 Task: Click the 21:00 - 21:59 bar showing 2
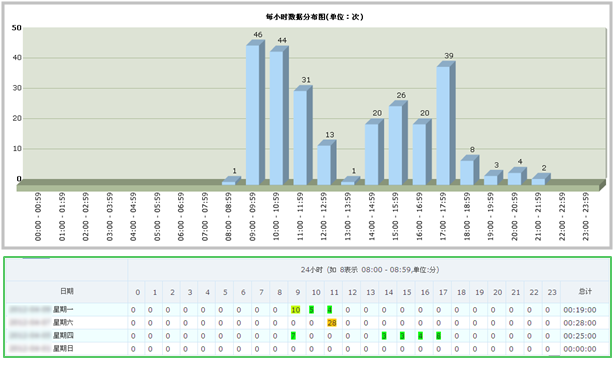tap(541, 179)
